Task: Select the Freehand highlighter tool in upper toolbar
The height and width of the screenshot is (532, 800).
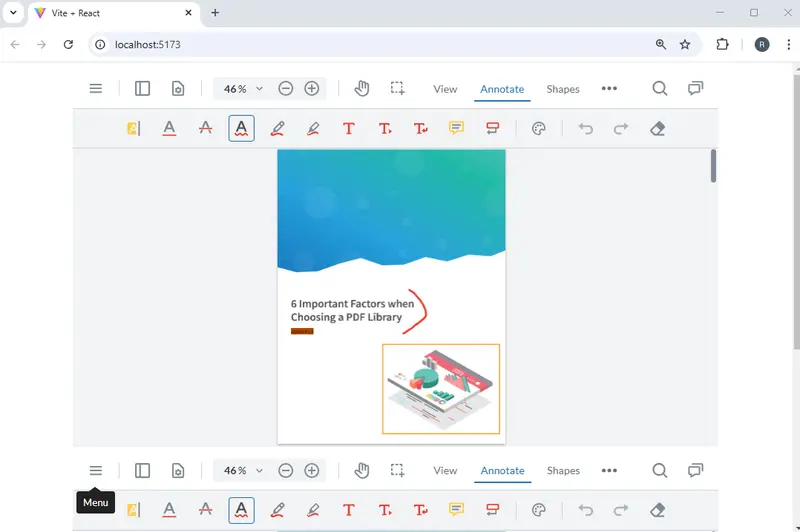Action: 313,129
